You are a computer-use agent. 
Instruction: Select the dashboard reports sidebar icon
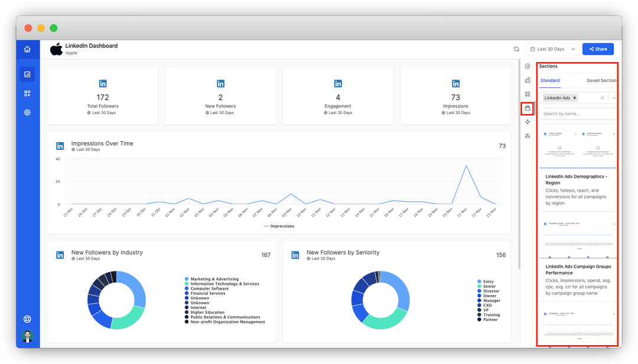[27, 74]
